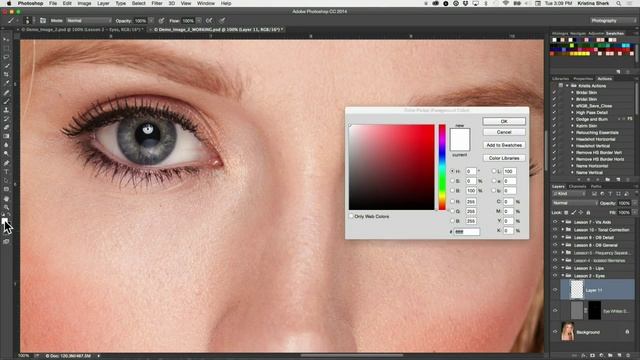Add a layer mask from Layers panel bottom
640x360 pixels.
[x=592, y=356]
